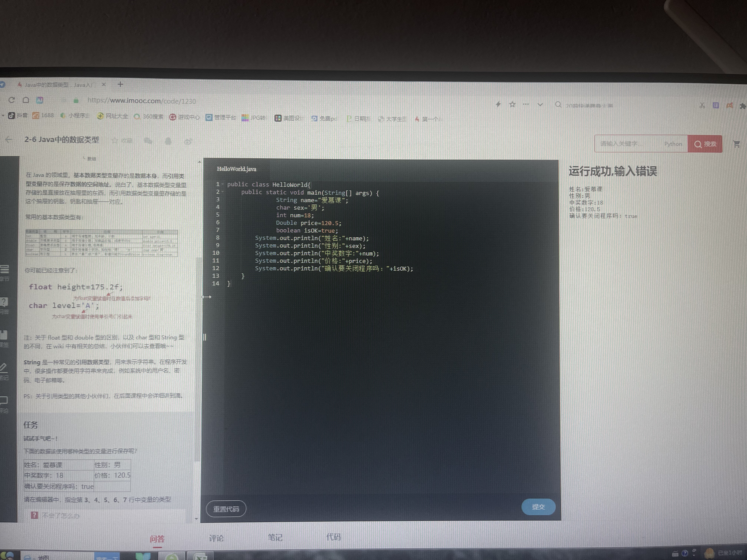747x560 pixels.
Task: Share lesson via Weibo icon
Action: tap(188, 141)
